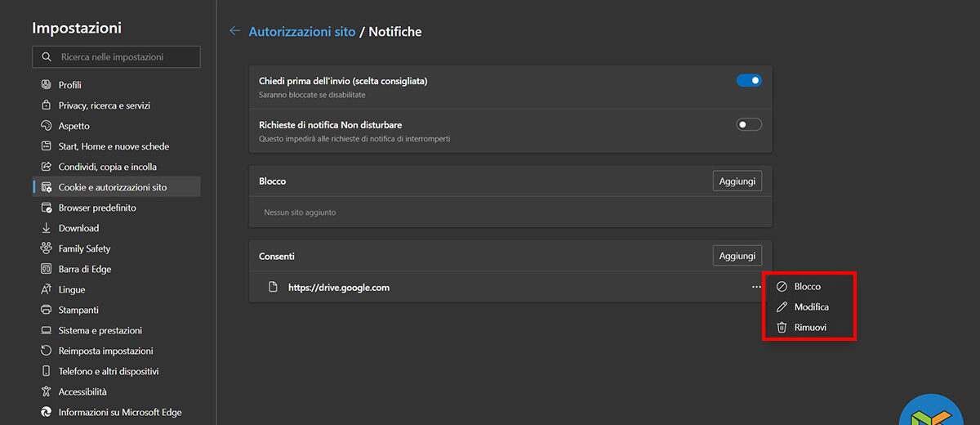The width and height of the screenshot is (980, 425).
Task: Click the Download arrow icon in sidebar
Action: pos(46,228)
